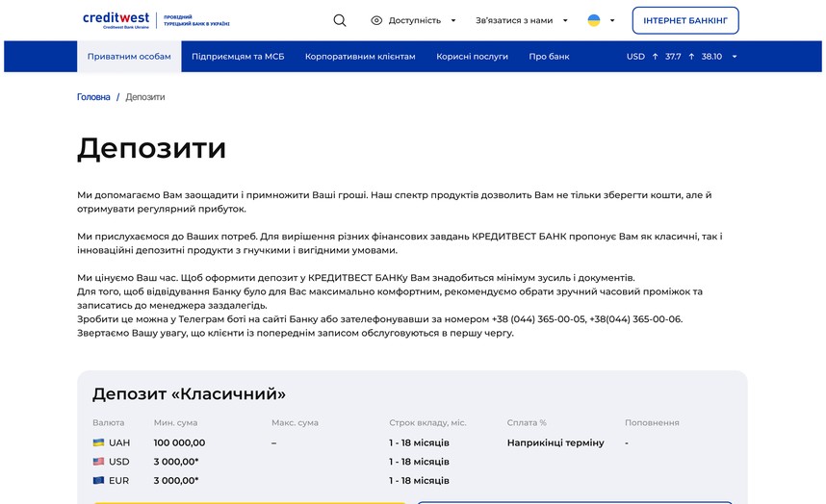The height and width of the screenshot is (504, 826).
Task: Click the EUR row 1 - 18 місяців term
Action: (x=420, y=480)
